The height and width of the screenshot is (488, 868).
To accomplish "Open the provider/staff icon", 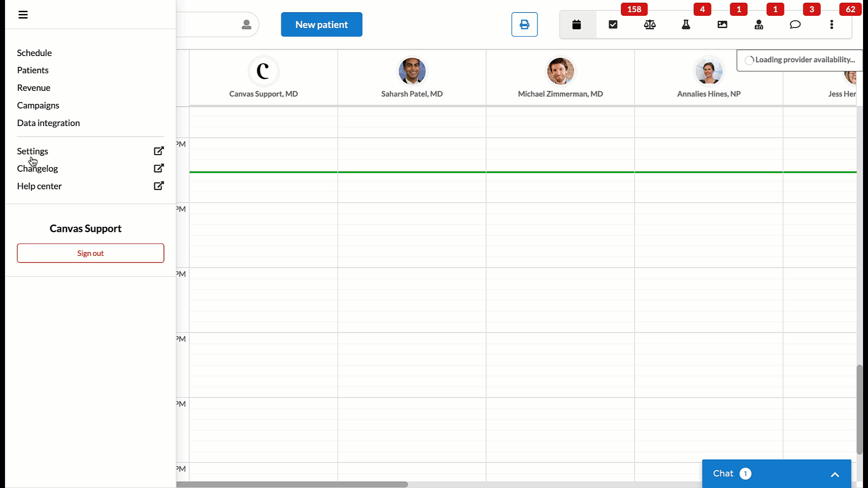I will click(758, 24).
